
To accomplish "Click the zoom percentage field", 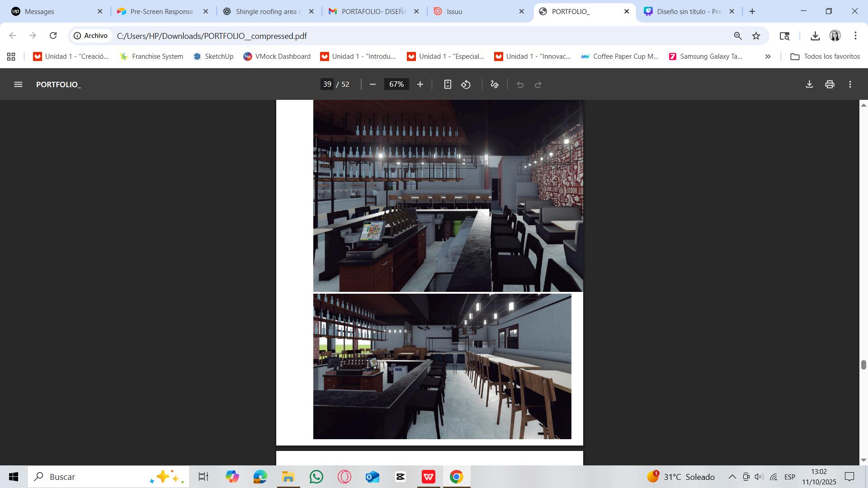I will 396,84.
